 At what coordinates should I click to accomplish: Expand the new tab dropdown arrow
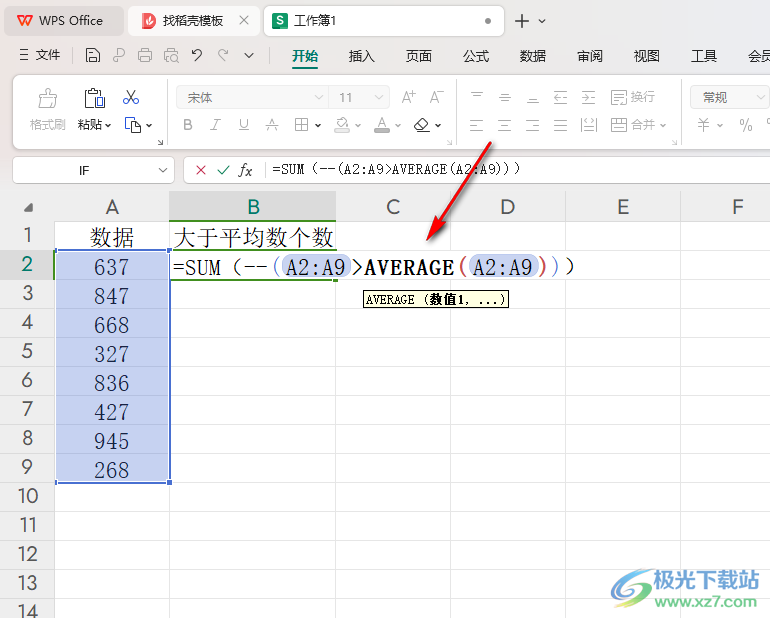point(542,21)
